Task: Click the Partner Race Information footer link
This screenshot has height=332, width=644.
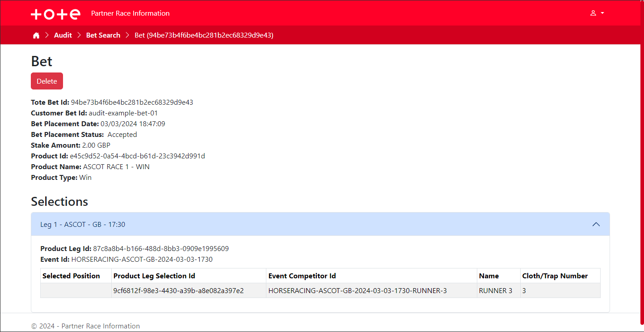Action: click(101, 326)
